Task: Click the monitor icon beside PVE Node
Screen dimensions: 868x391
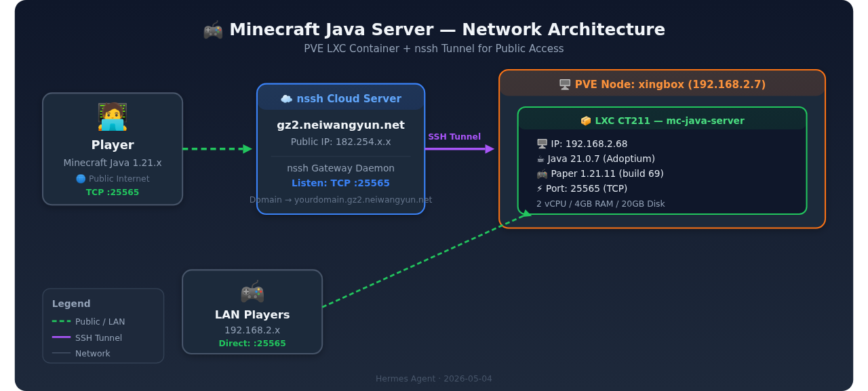Action: [565, 85]
